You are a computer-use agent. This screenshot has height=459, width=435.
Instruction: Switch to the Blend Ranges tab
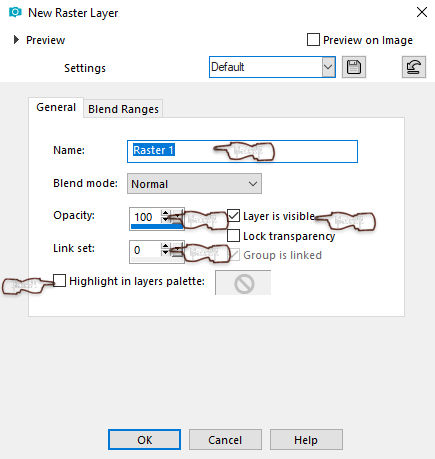click(x=123, y=109)
